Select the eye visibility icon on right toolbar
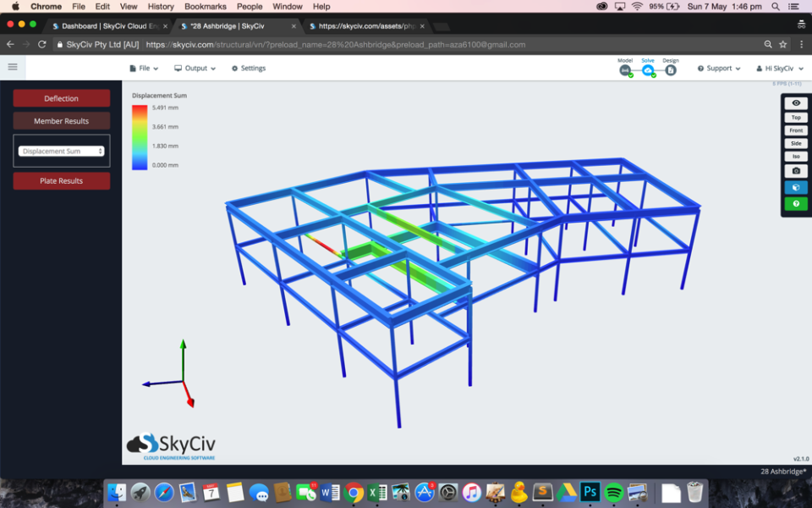The image size is (812, 508). (x=795, y=102)
